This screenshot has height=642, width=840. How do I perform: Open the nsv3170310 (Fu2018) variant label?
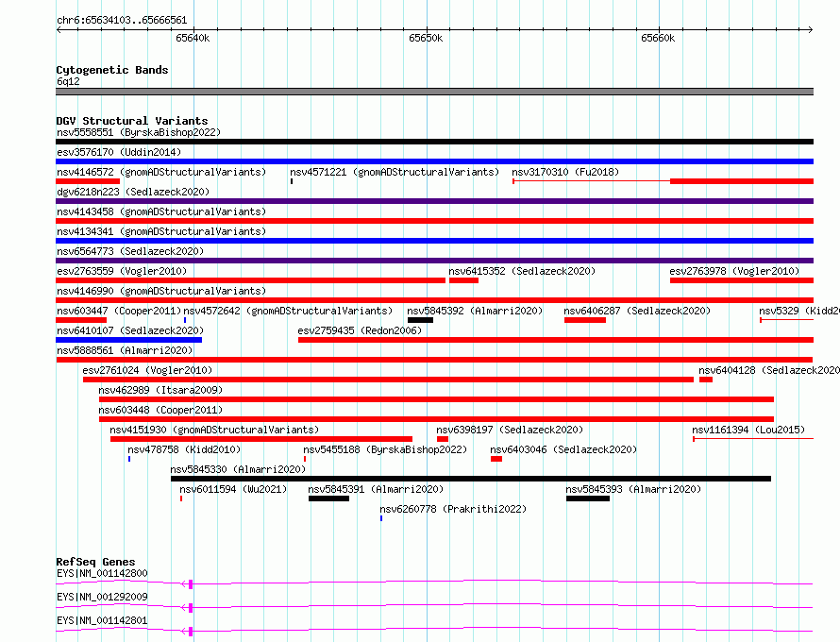tap(565, 172)
